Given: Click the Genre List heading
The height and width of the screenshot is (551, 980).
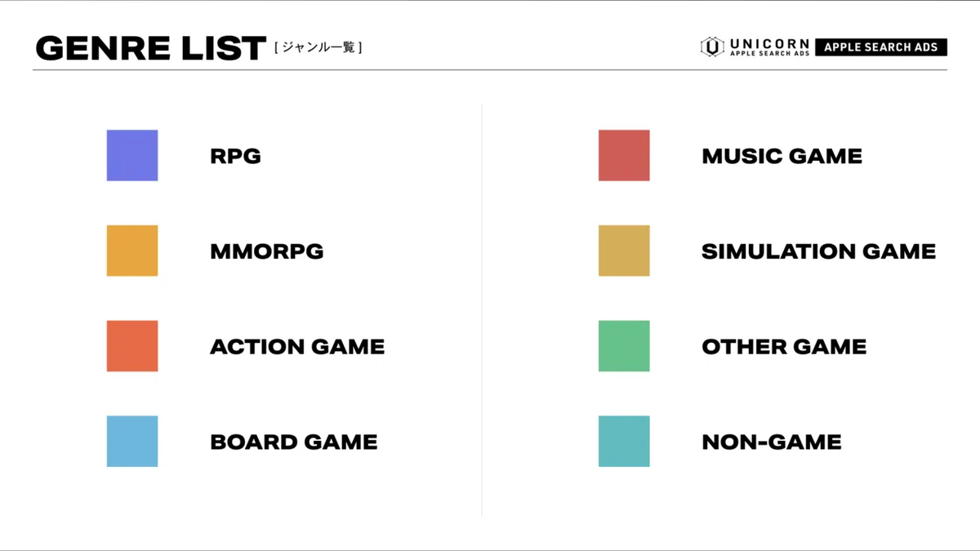Looking at the screenshot, I should pos(151,48).
